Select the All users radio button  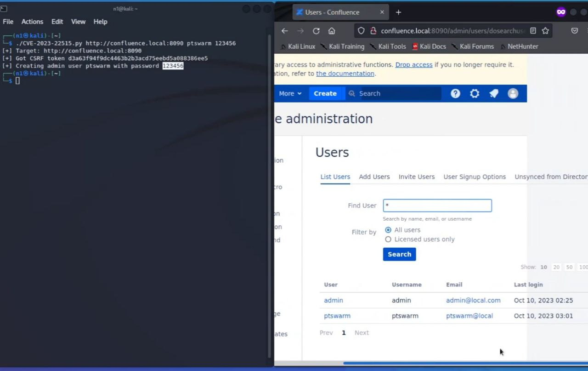point(388,230)
